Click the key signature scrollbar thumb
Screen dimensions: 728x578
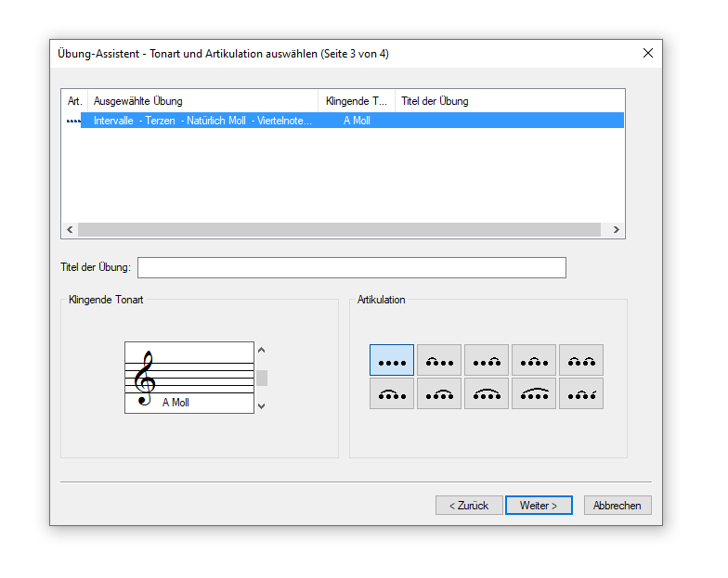[262, 379]
